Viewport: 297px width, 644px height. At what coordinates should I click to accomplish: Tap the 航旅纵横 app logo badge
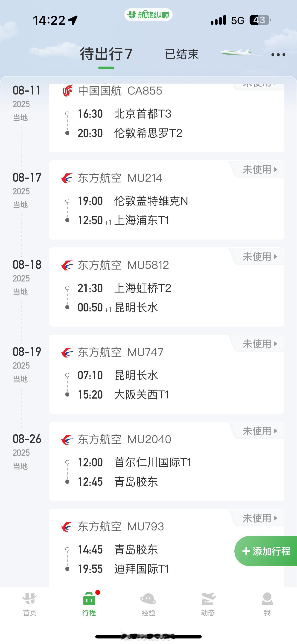(x=148, y=15)
